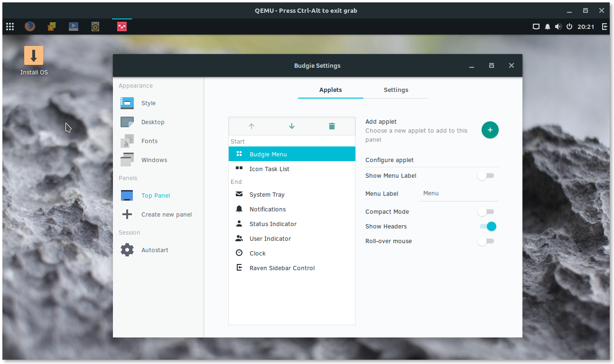Select the Icon Task List applet

point(292,169)
